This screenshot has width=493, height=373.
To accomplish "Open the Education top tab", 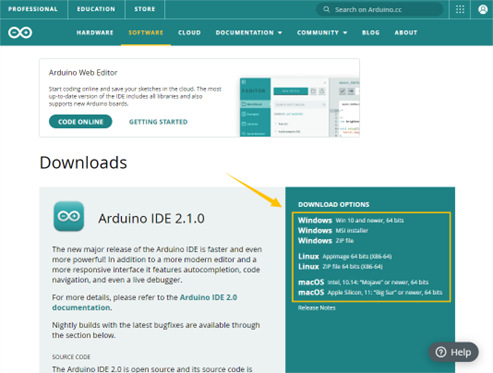I will (96, 9).
